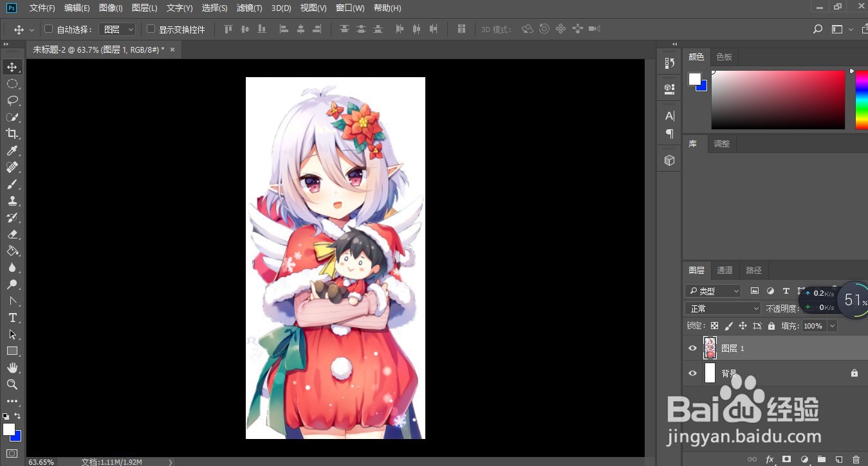Open the layer filter 类型 dropdown

[x=713, y=291]
